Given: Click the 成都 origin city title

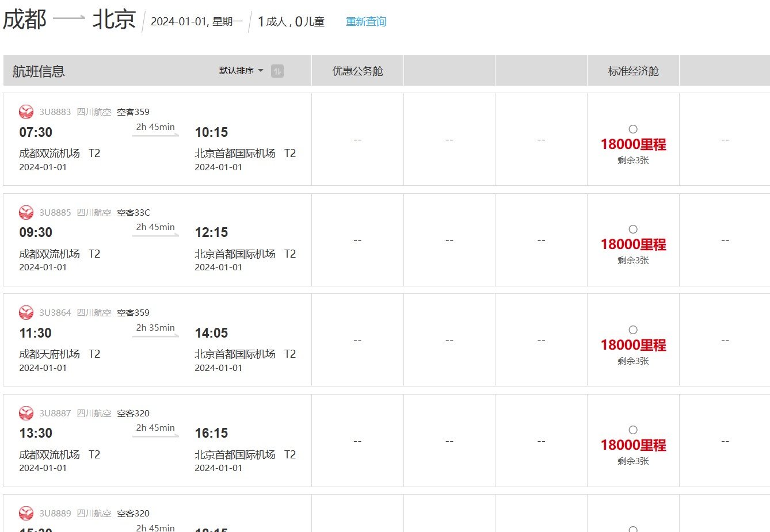Looking at the screenshot, I should click(x=24, y=20).
